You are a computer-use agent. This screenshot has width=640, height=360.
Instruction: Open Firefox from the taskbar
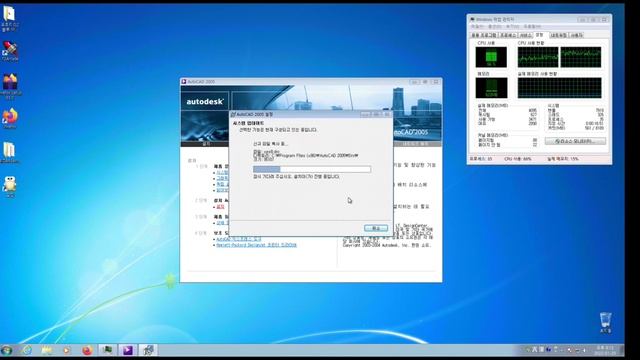click(x=87, y=350)
